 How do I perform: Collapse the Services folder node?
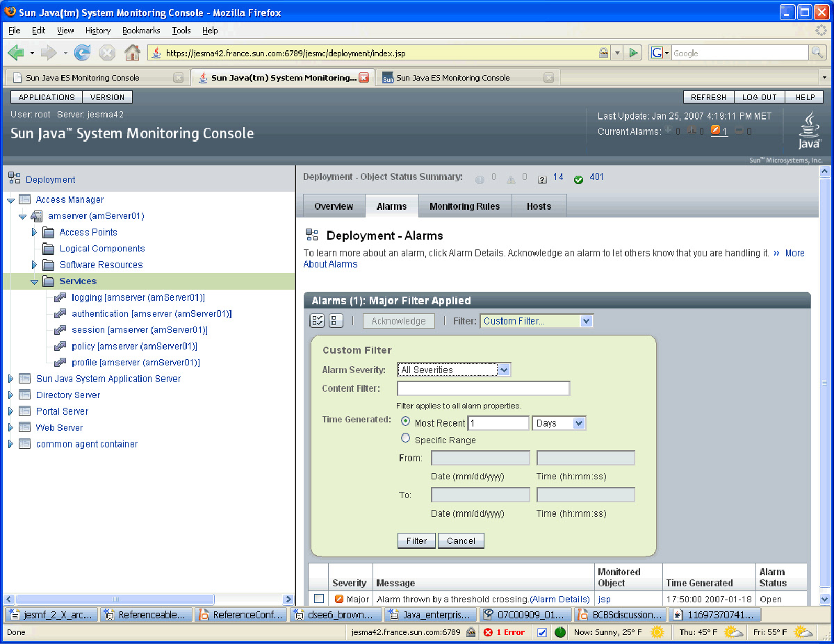coord(34,281)
